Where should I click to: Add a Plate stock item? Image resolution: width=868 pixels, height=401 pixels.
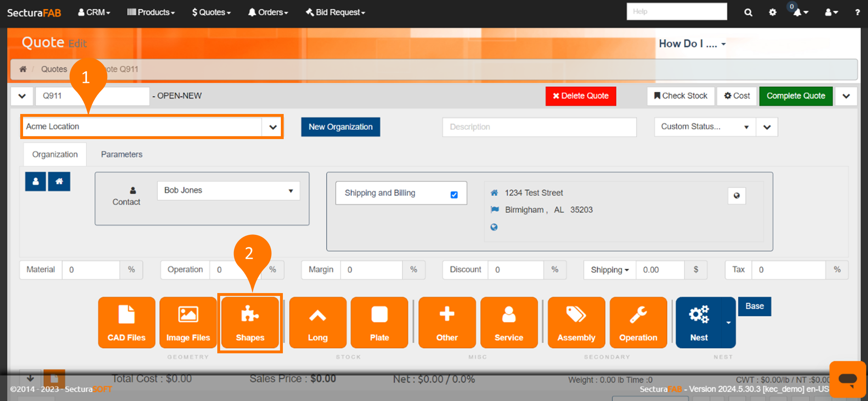click(x=379, y=323)
